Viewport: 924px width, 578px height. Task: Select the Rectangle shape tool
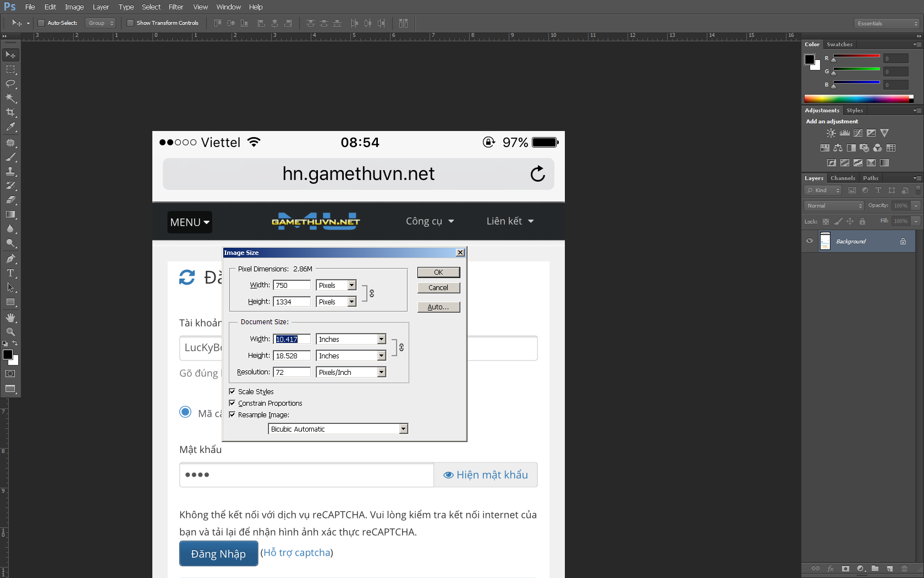[x=10, y=302]
